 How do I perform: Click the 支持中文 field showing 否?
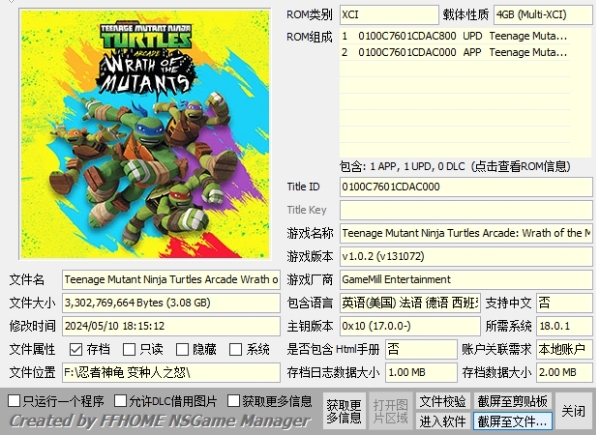click(x=564, y=303)
